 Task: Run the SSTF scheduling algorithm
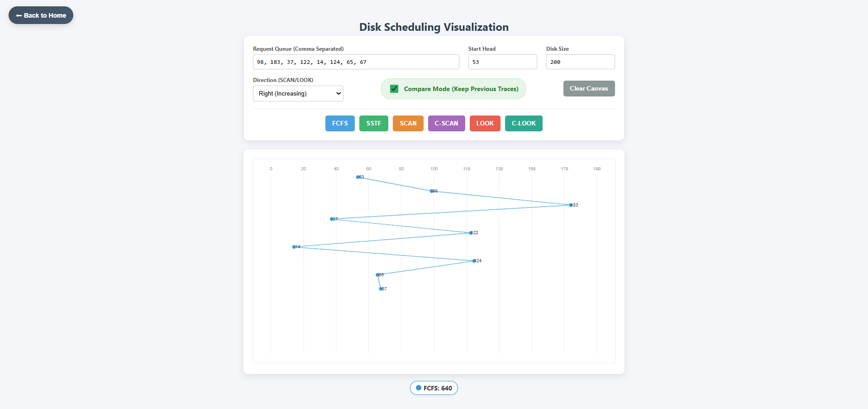[373, 123]
